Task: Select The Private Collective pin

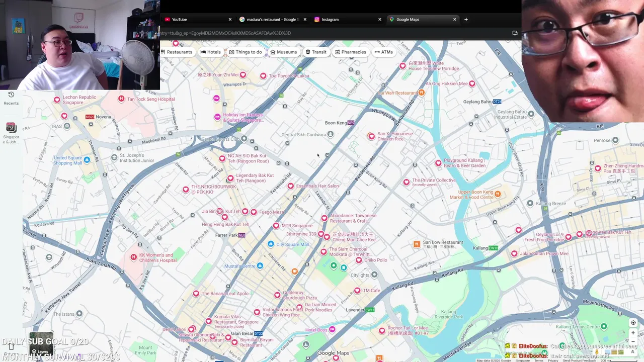Action: click(x=407, y=182)
